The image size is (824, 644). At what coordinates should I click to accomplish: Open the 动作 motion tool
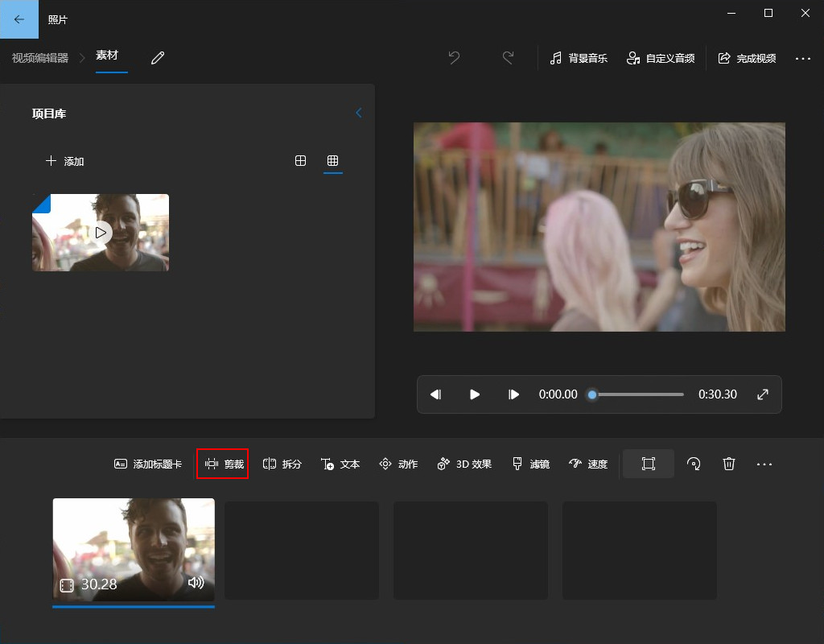[x=398, y=464]
